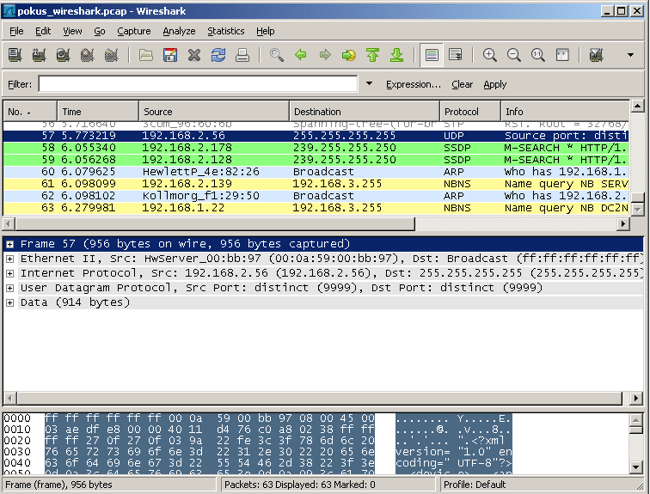This screenshot has width=650, height=494.
Task: Zoom in packet text icon
Action: (x=490, y=55)
